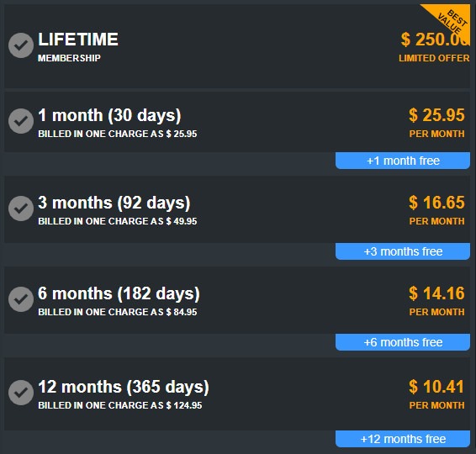Click the +6 months free badge
Screen dimensions: 476x454
[403, 342]
